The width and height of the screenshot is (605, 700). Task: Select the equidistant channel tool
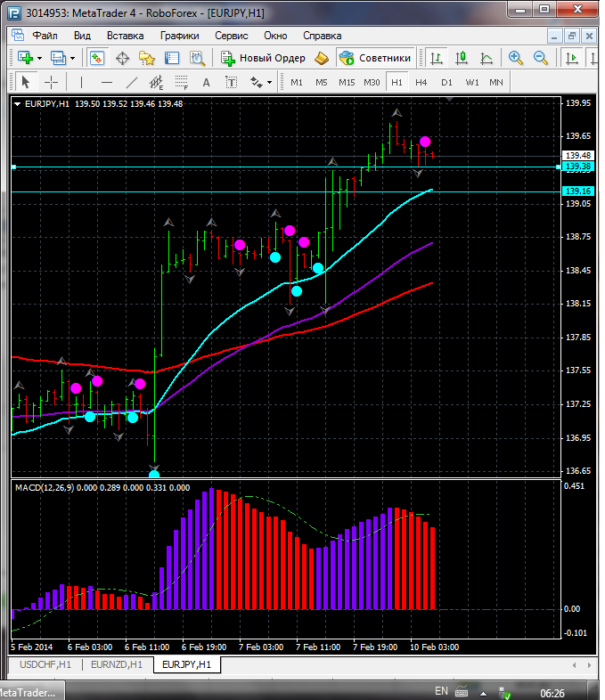click(x=156, y=82)
